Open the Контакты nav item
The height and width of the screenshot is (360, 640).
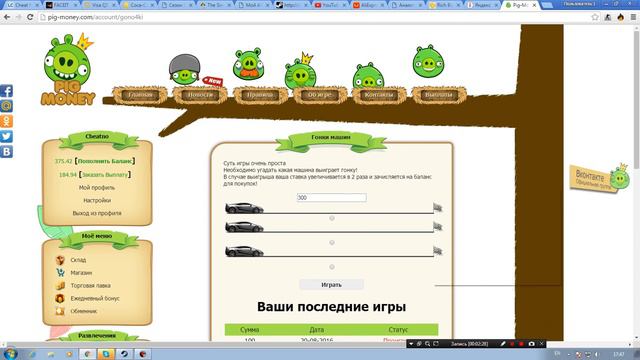tap(379, 95)
